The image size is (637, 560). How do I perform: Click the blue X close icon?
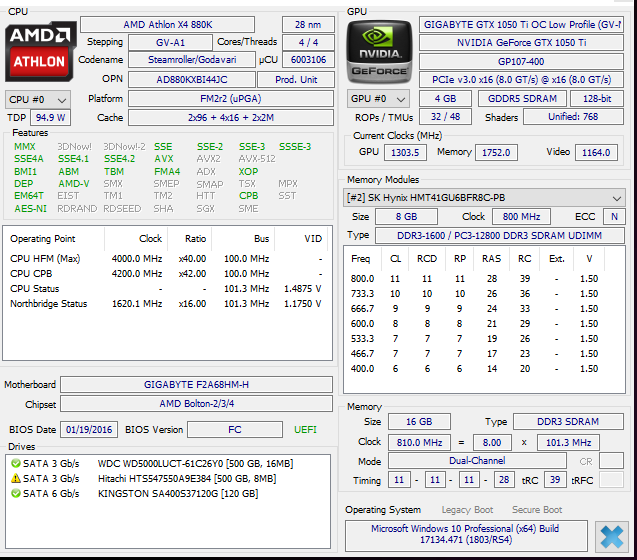coord(611,537)
